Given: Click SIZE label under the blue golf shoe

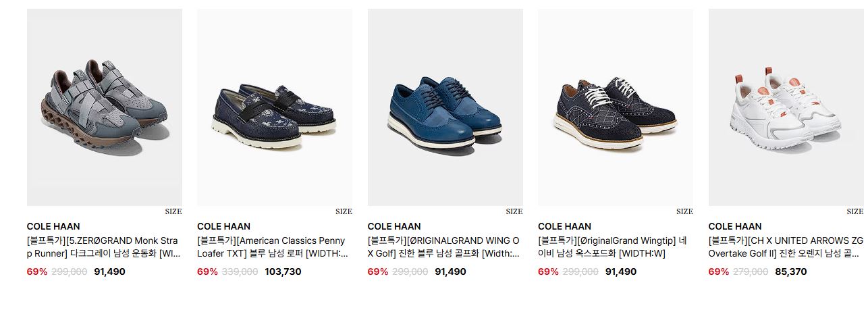Looking at the screenshot, I should pos(514,211).
